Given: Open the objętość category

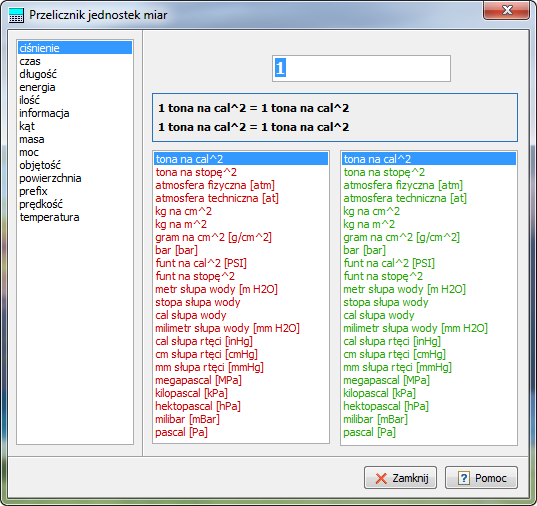Looking at the screenshot, I should click(x=40, y=165).
